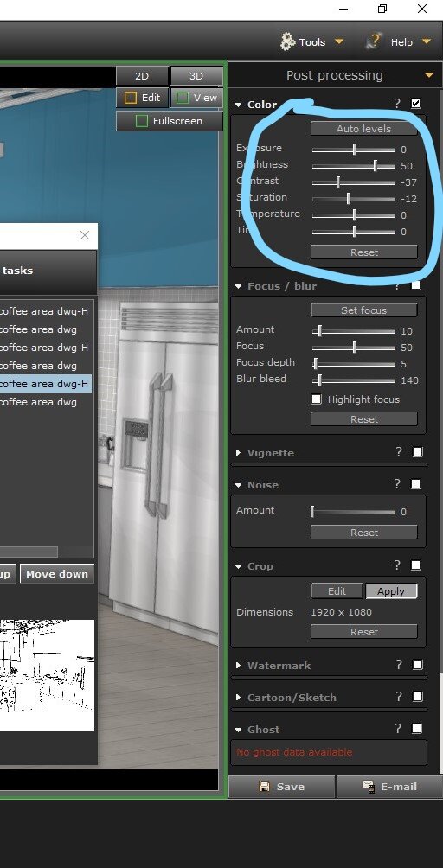Select the View mode button

[x=196, y=98]
